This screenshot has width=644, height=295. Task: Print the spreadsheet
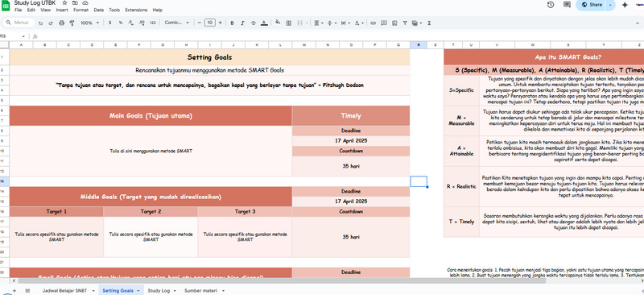tap(62, 23)
